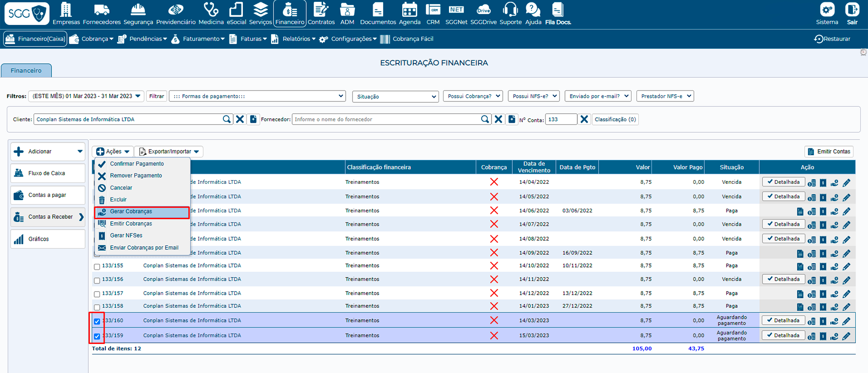
Task: Click into the Cliente input field
Action: 128,119
